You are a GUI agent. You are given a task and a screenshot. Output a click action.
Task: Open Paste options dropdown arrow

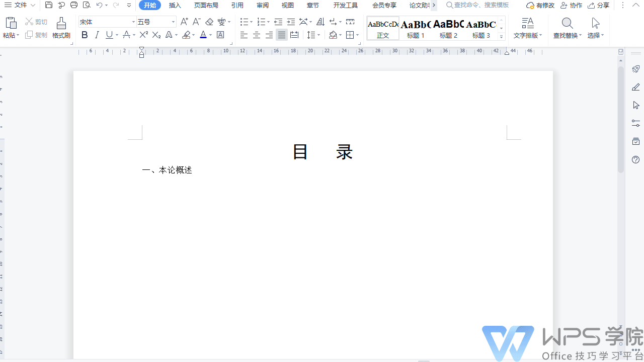(x=18, y=36)
